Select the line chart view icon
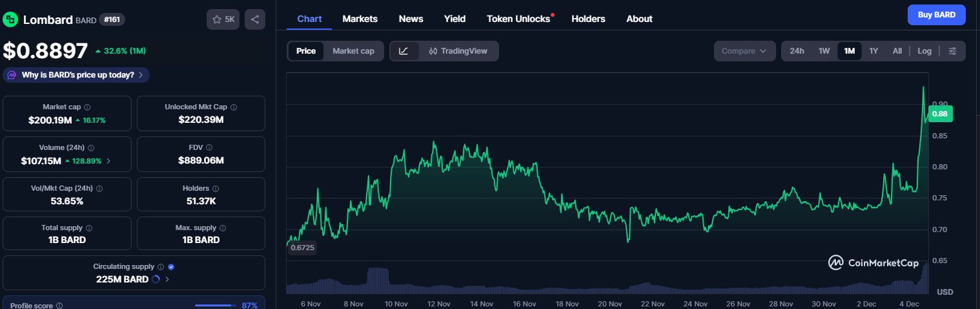The height and width of the screenshot is (309, 980). coord(403,51)
